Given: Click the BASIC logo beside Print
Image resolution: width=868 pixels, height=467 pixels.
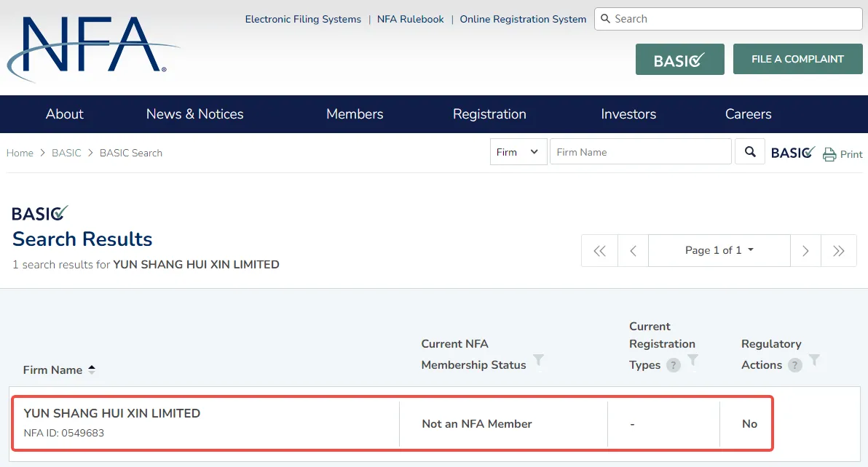Looking at the screenshot, I should (793, 153).
